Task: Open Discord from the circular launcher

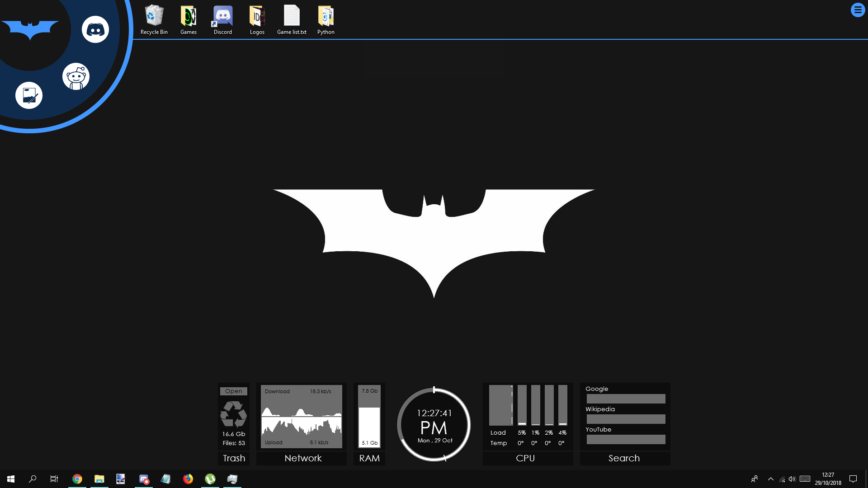Action: pyautogui.click(x=95, y=29)
